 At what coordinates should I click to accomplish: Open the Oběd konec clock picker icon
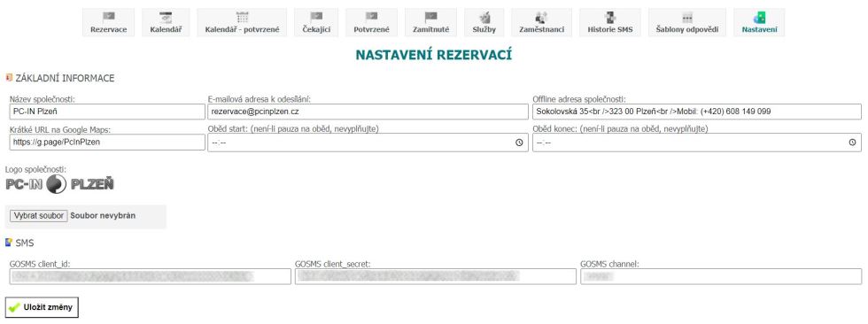coord(852,143)
